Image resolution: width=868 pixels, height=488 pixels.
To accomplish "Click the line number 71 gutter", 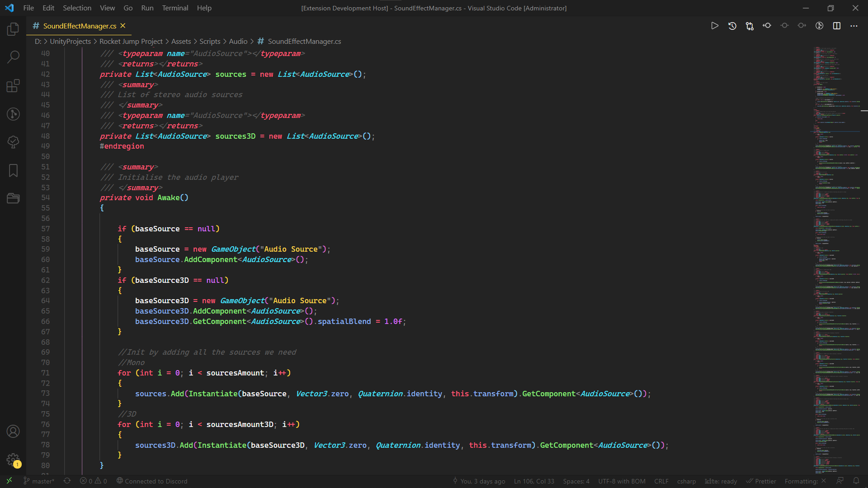I will (x=45, y=373).
